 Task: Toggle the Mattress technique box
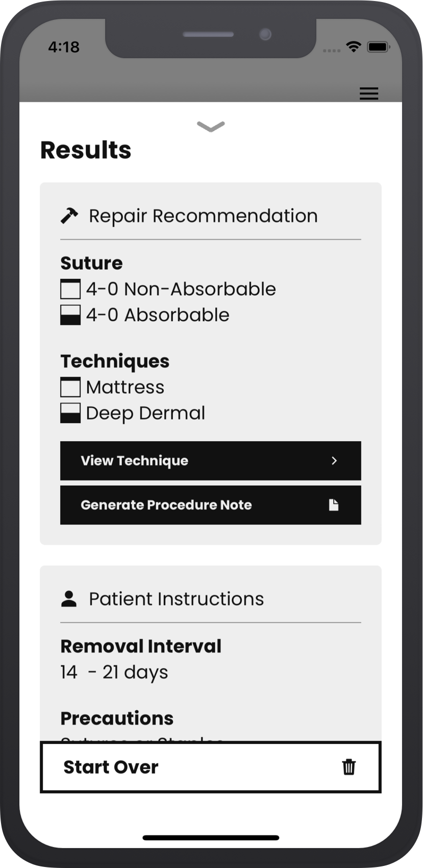[x=70, y=387]
